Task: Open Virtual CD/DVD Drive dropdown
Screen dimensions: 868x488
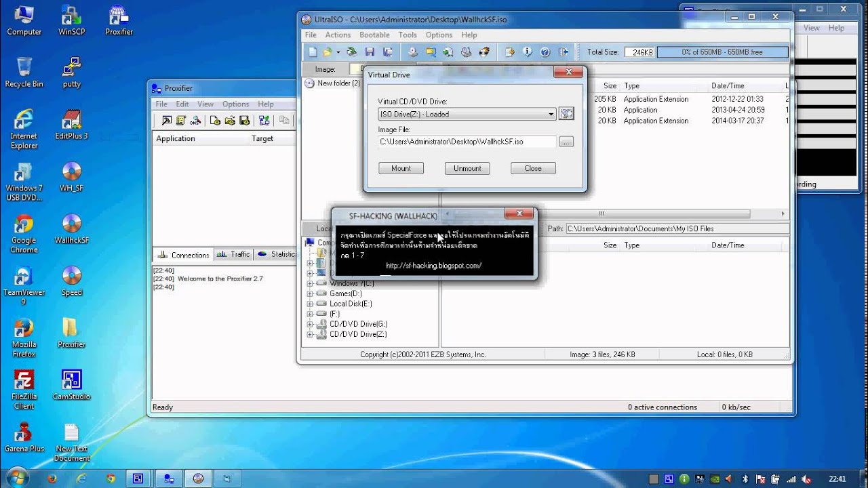Action: click(x=467, y=114)
